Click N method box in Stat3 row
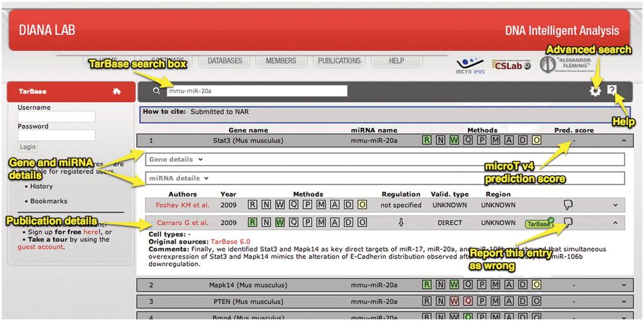The width and height of the screenshot is (644, 321). (440, 140)
